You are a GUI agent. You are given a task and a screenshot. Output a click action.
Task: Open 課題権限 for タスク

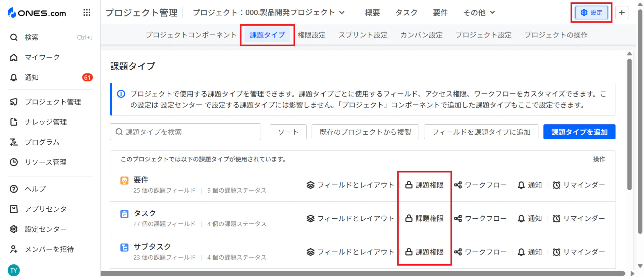(424, 218)
